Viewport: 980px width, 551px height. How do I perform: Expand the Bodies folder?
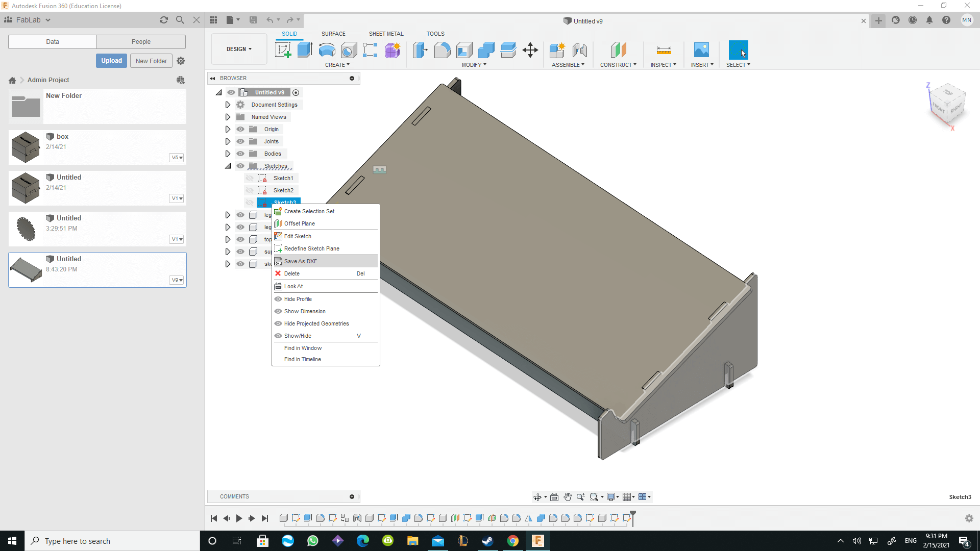point(228,154)
